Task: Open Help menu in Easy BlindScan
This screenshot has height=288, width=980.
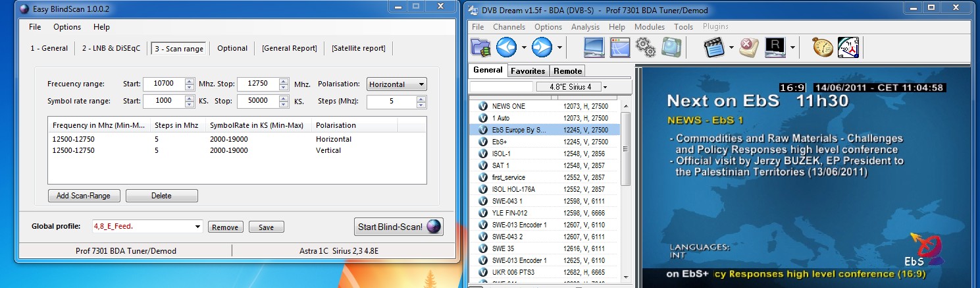Action: (x=101, y=27)
